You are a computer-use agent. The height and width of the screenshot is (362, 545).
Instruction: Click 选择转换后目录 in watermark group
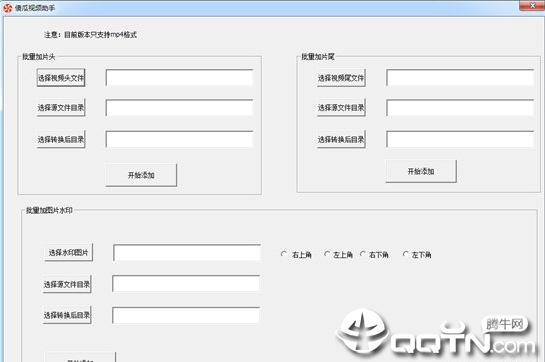[67, 315]
